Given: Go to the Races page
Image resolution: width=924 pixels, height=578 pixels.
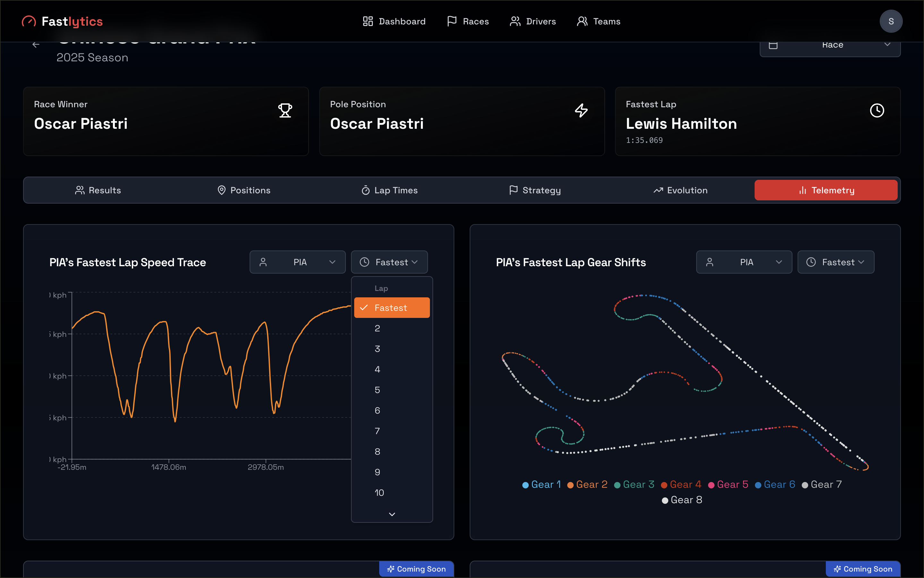Looking at the screenshot, I should click(x=468, y=22).
